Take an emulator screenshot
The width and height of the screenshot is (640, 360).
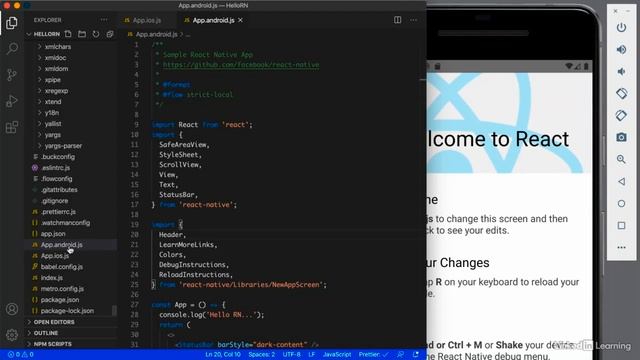621,137
